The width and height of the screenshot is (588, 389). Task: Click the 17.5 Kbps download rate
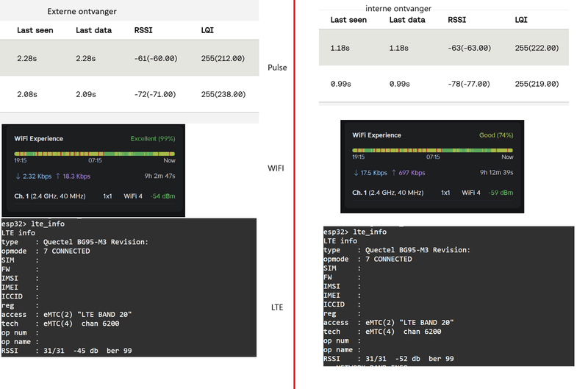tap(374, 173)
